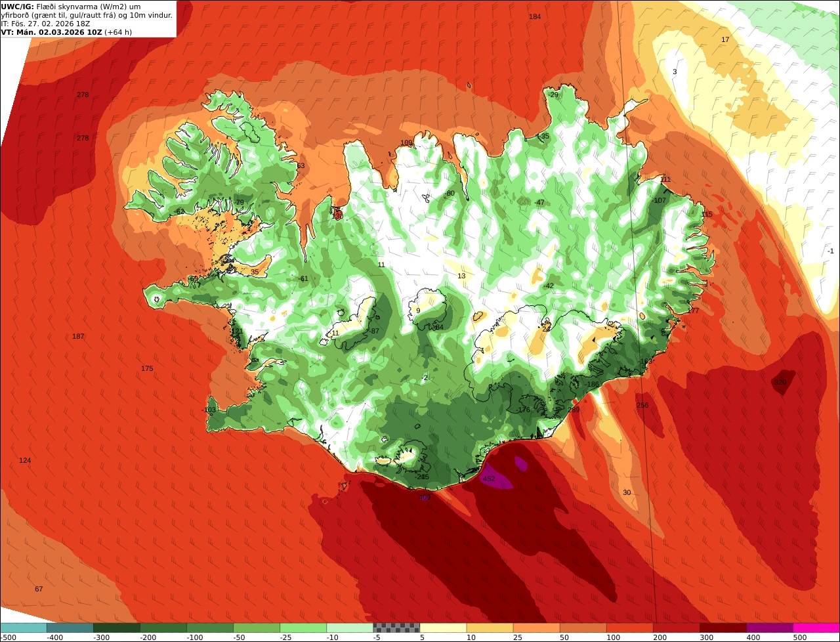The width and height of the screenshot is (840, 642).
Task: Select the darkest green -300 to -200 legend swatch
Action: 117,628
